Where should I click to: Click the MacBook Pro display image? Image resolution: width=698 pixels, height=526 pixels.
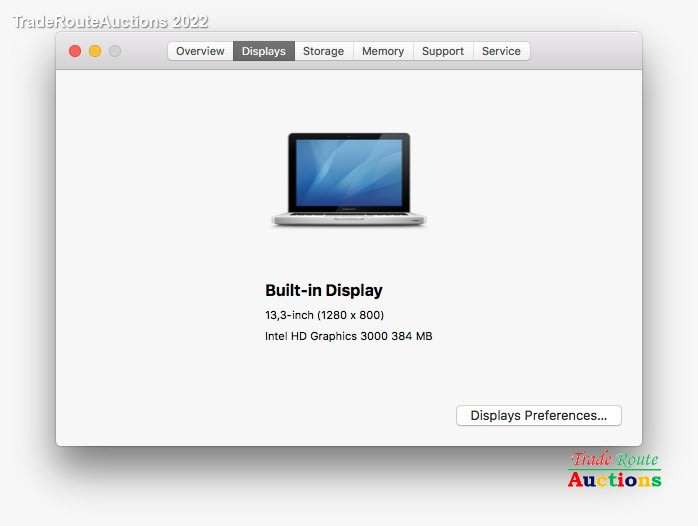tap(349, 179)
